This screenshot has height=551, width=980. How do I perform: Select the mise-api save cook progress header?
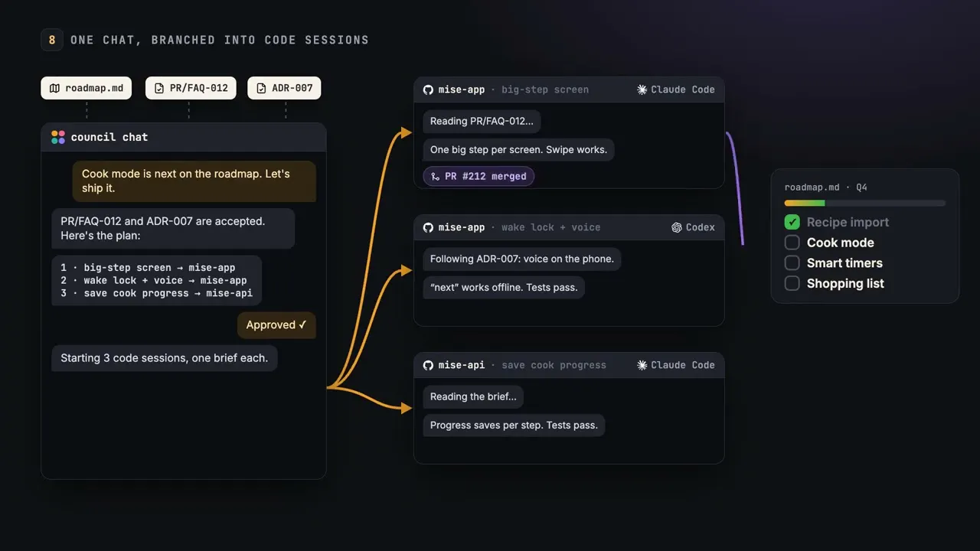(569, 365)
